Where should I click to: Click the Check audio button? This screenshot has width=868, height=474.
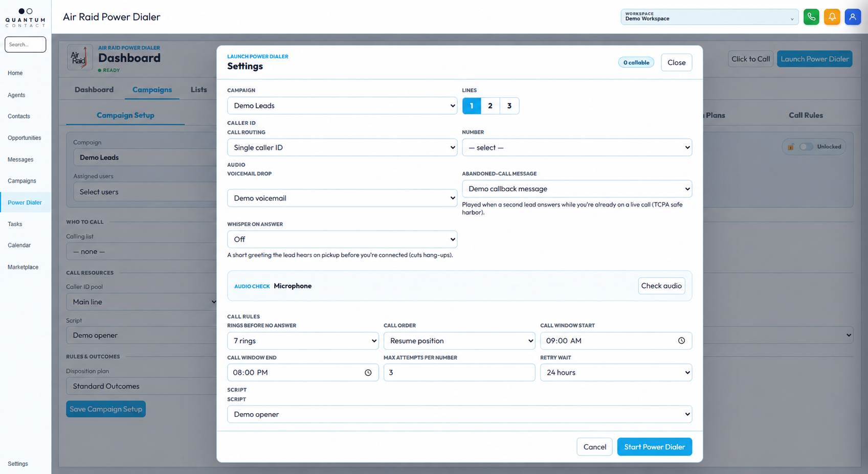[x=661, y=286]
